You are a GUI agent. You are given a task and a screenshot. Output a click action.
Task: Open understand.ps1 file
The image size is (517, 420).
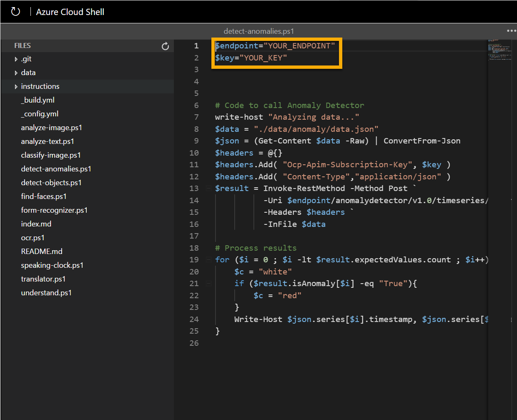coord(46,293)
